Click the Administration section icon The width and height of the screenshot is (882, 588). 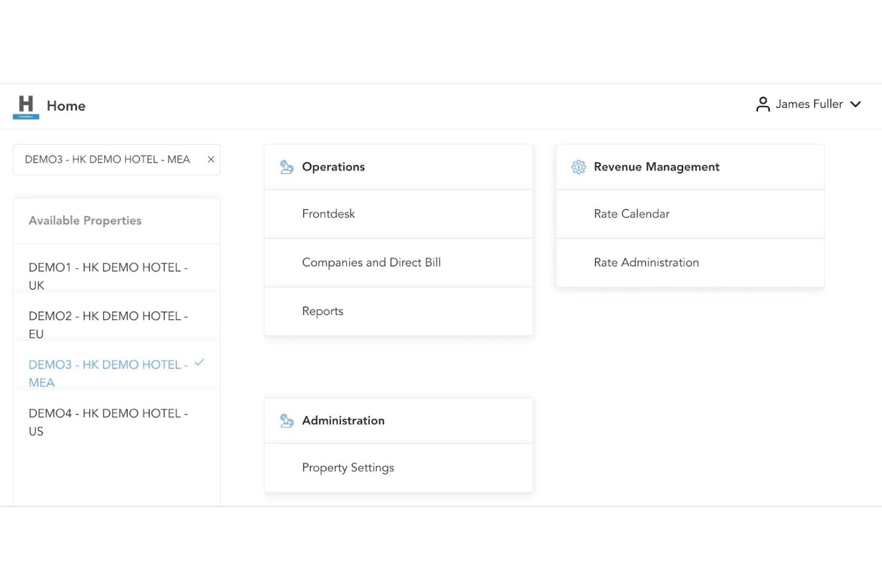[287, 421]
